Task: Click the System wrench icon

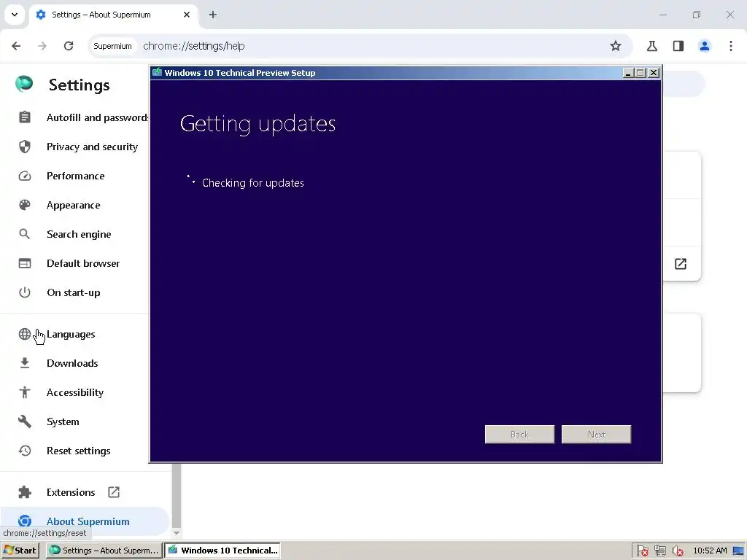Action: point(25,421)
